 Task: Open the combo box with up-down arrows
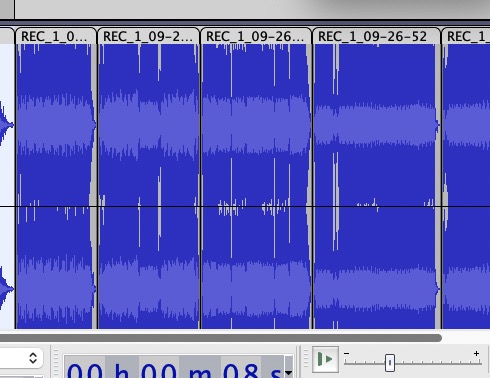21,358
